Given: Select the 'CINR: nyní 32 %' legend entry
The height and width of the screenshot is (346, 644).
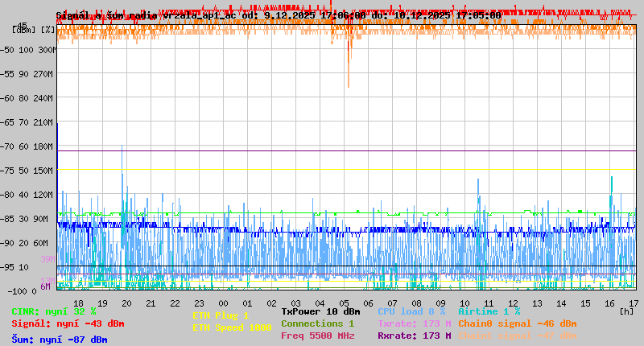Looking at the screenshot, I should click(54, 312).
